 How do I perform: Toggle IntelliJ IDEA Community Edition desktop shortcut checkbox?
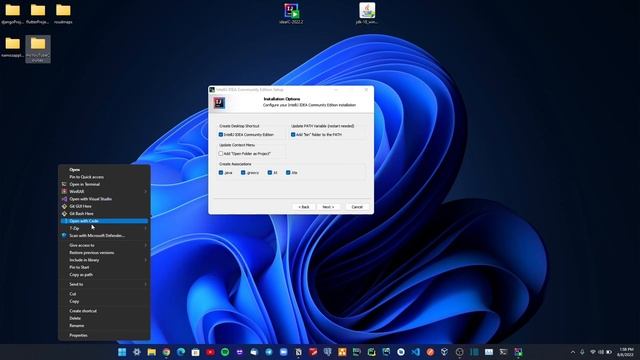(x=221, y=134)
